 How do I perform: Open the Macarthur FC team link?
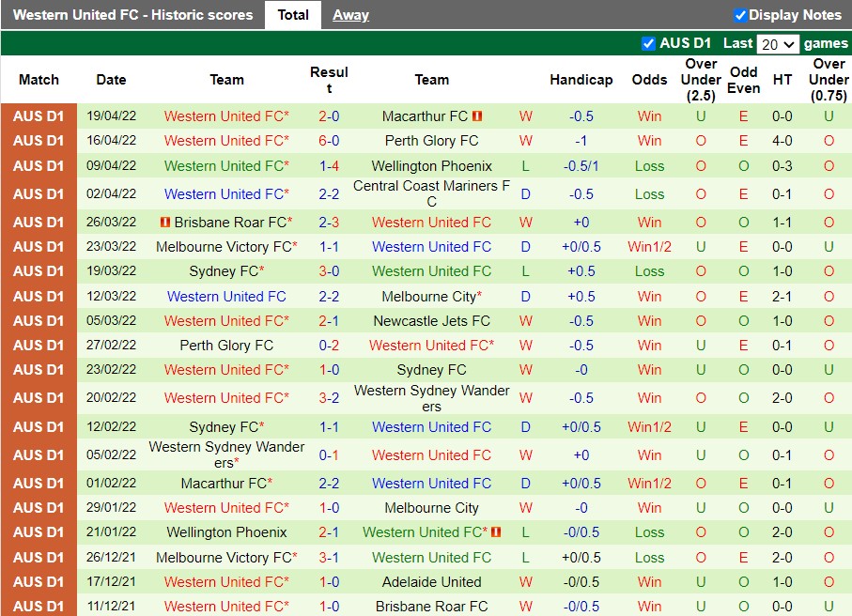[427, 115]
